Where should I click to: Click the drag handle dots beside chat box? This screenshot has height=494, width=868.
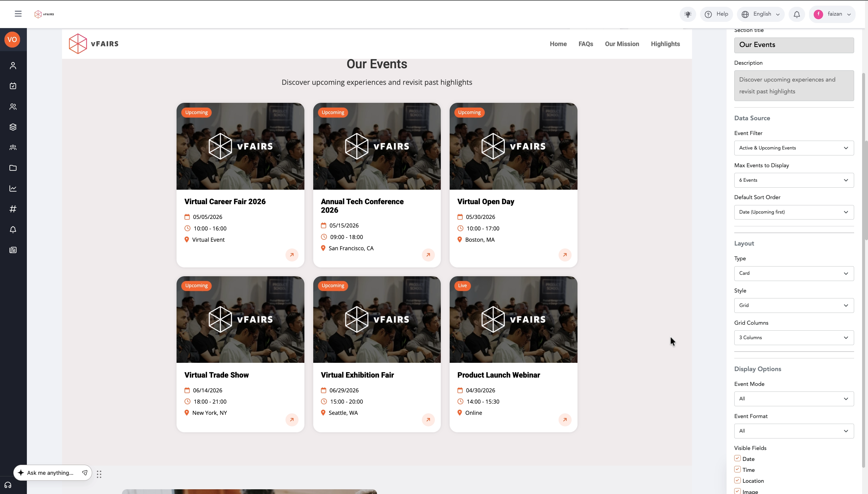pos(99,474)
